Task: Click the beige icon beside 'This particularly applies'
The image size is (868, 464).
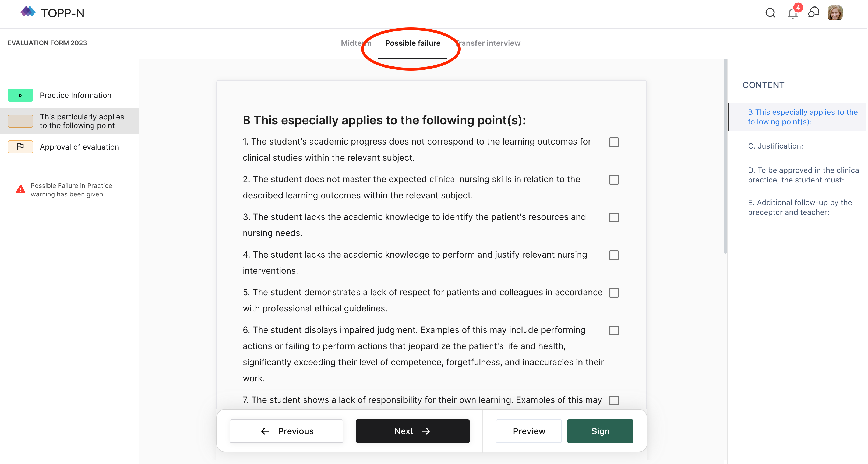Action: [x=20, y=121]
